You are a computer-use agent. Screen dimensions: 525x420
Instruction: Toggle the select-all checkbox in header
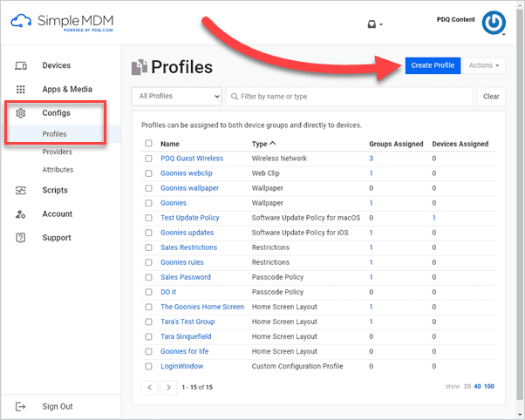tap(148, 143)
